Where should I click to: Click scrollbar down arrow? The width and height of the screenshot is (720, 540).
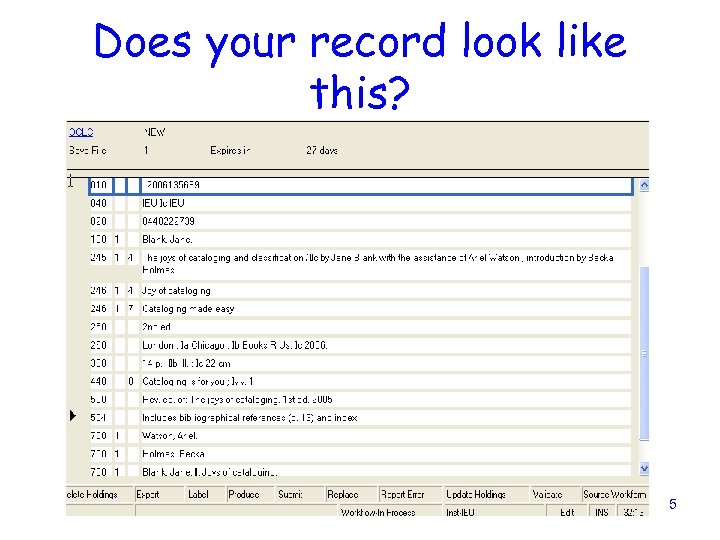coord(644,468)
